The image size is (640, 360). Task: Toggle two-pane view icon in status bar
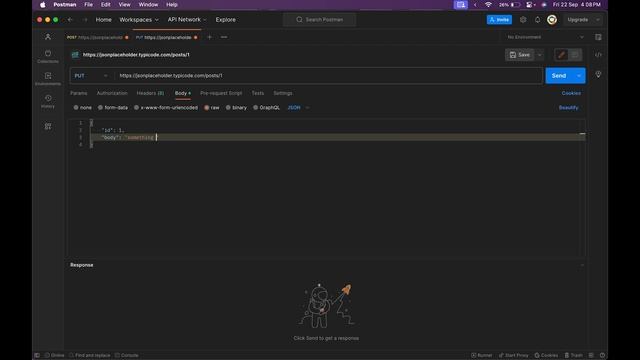[591, 355]
